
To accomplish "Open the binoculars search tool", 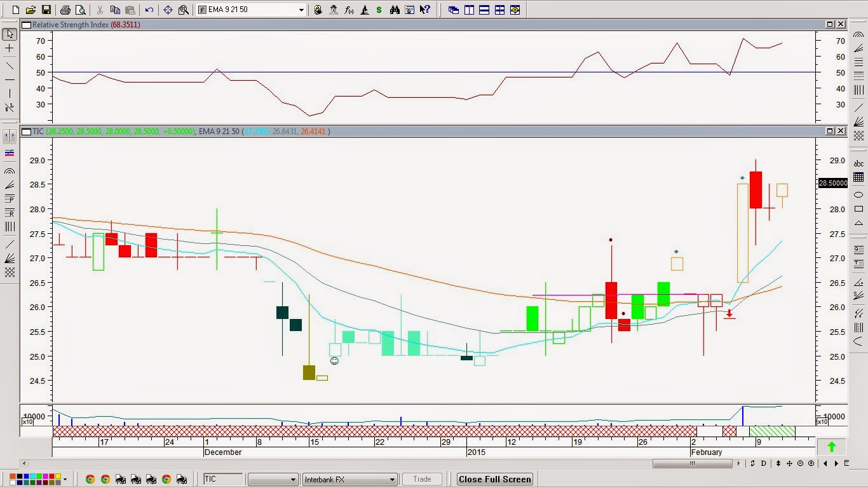I will click(395, 10).
